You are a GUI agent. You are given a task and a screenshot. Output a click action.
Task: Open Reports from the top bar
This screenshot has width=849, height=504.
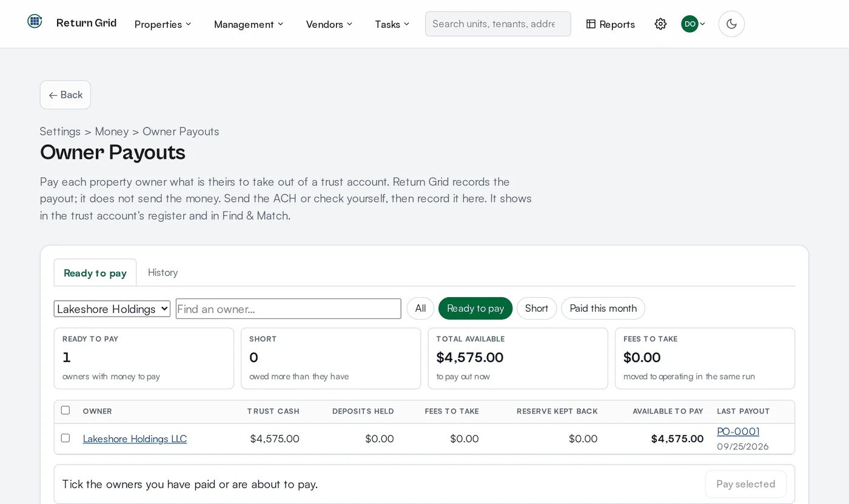click(611, 24)
